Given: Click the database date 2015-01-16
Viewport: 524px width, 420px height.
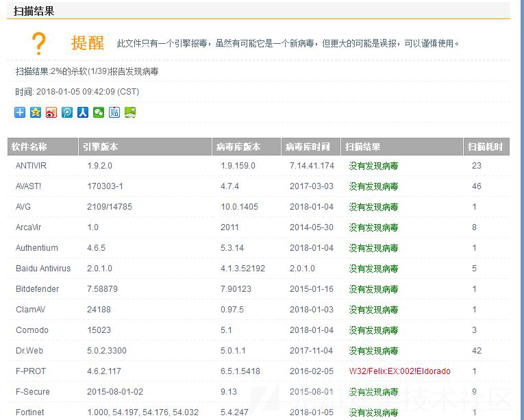Looking at the screenshot, I should coord(312,289).
